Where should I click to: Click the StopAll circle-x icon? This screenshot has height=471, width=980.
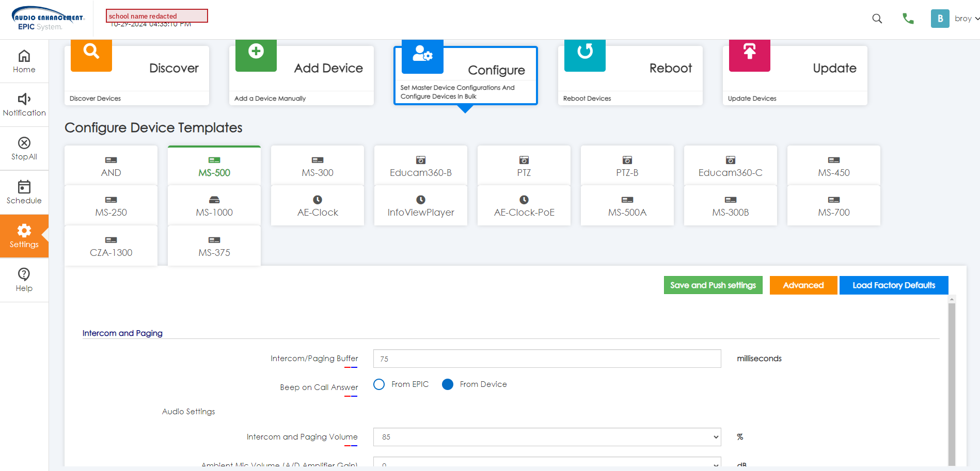(24, 143)
